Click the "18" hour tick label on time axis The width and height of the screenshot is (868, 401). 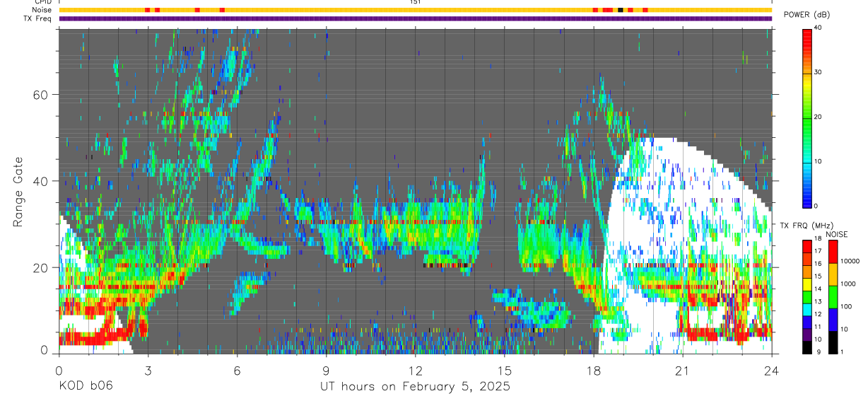[594, 370]
